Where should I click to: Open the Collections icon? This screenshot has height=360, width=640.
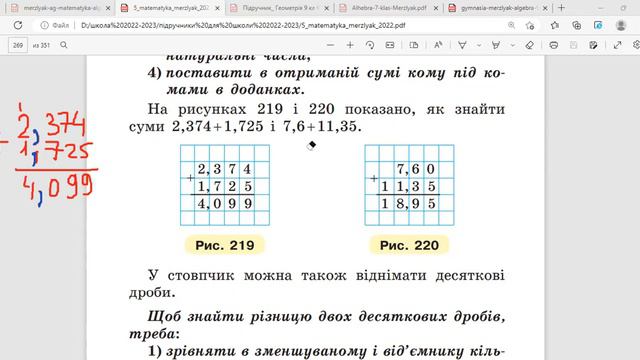point(576,25)
